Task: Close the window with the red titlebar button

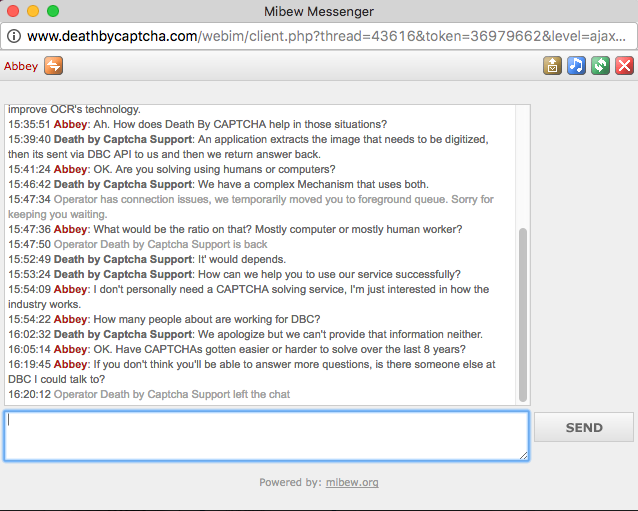Action: tap(13, 11)
